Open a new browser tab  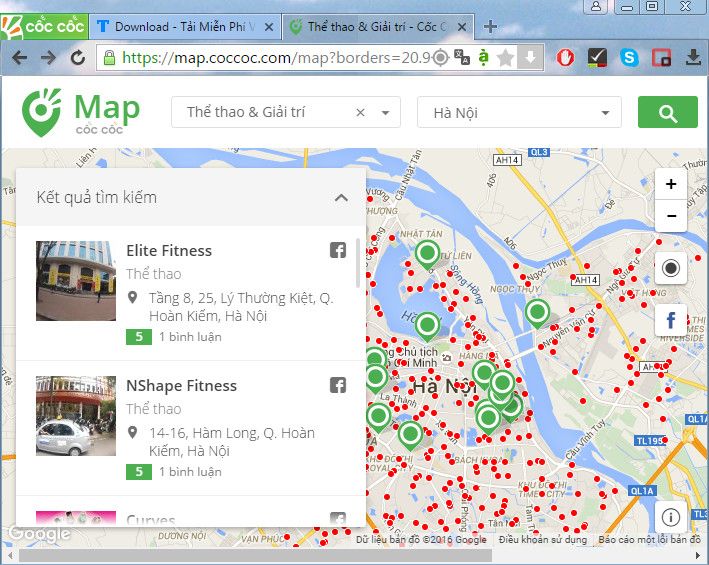pyautogui.click(x=490, y=26)
